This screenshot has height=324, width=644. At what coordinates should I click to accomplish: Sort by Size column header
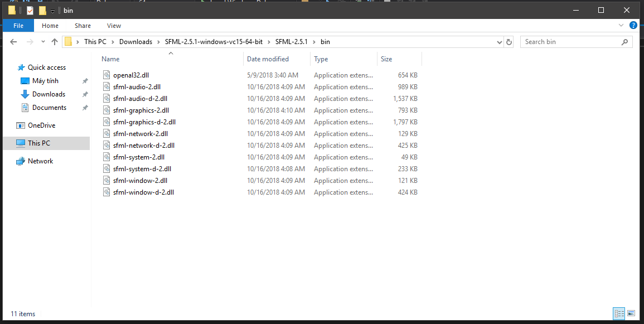click(399, 59)
